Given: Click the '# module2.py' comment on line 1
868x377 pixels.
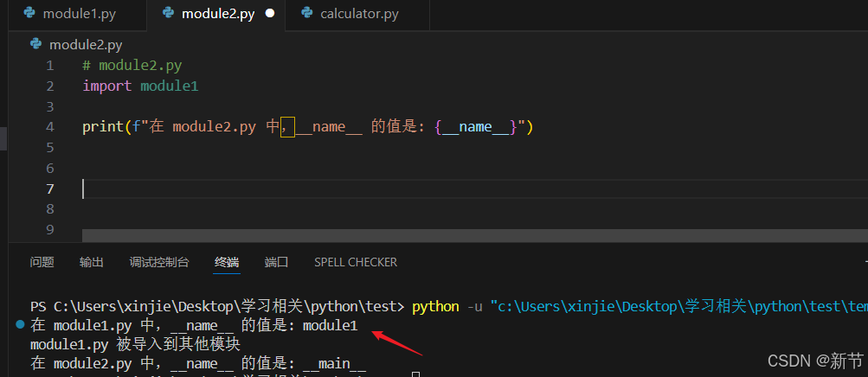Looking at the screenshot, I should (x=132, y=66).
